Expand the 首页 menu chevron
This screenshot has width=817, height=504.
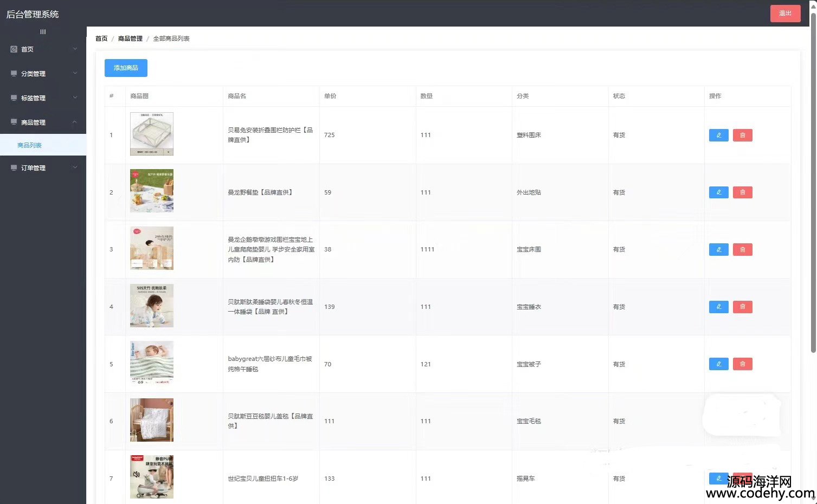coord(75,49)
